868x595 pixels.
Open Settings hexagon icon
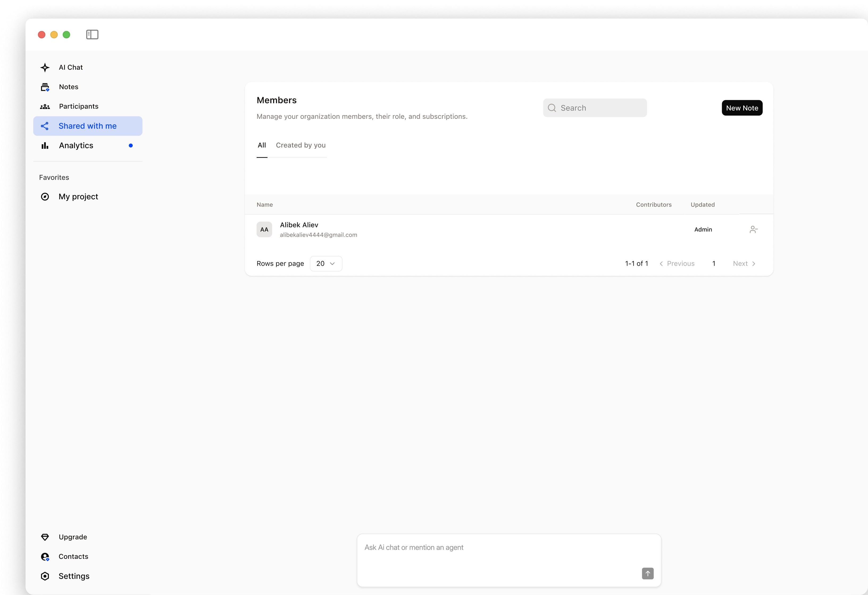45,576
